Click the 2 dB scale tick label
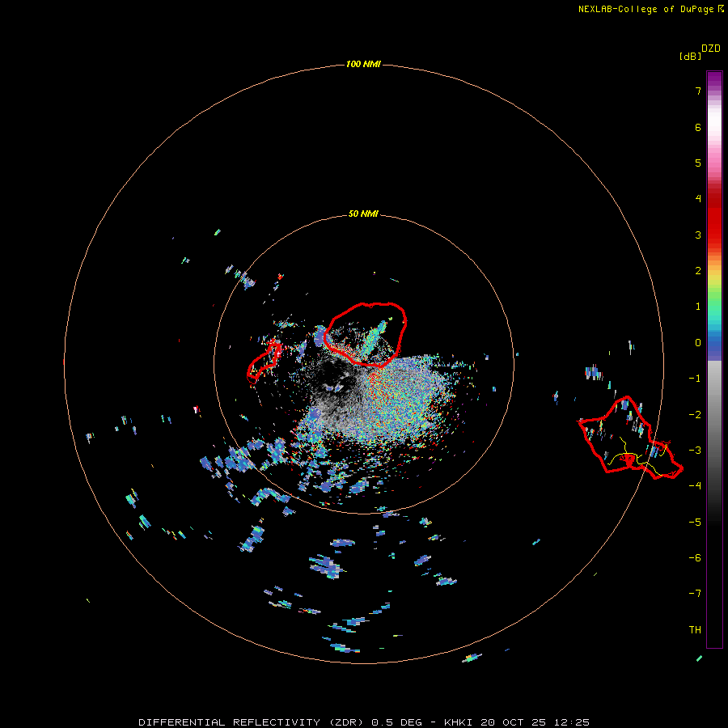This screenshot has width=728, height=728. click(698, 271)
